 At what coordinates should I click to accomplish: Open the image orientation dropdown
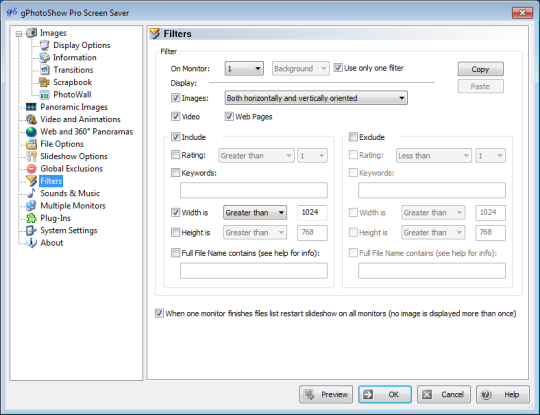(x=316, y=98)
